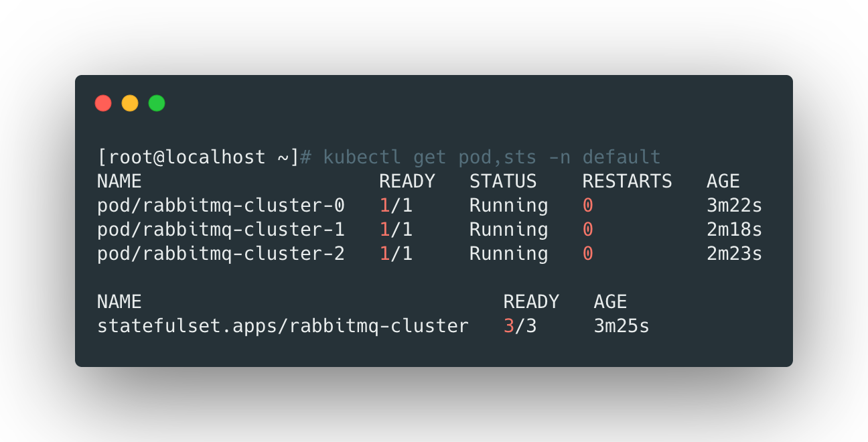Click the green maximize window button
The height and width of the screenshot is (442, 868).
pos(157,103)
